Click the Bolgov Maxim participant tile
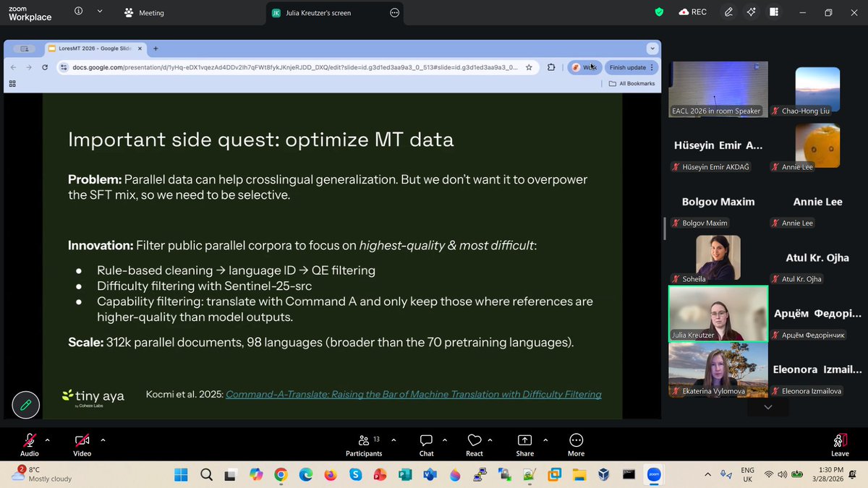 (x=718, y=202)
